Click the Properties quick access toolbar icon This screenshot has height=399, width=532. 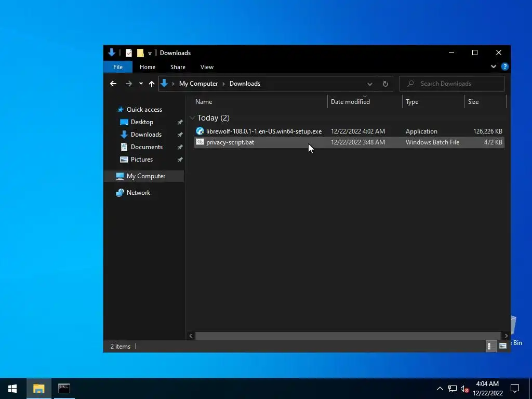pos(129,53)
